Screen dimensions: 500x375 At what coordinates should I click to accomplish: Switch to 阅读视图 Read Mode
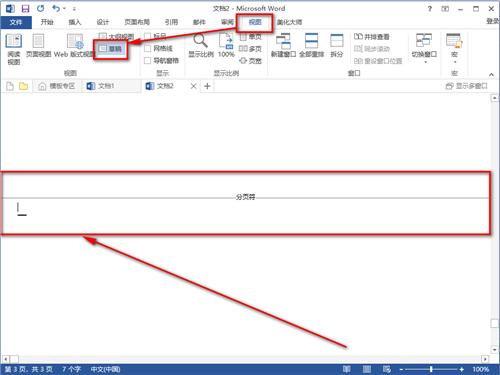pyautogui.click(x=14, y=49)
